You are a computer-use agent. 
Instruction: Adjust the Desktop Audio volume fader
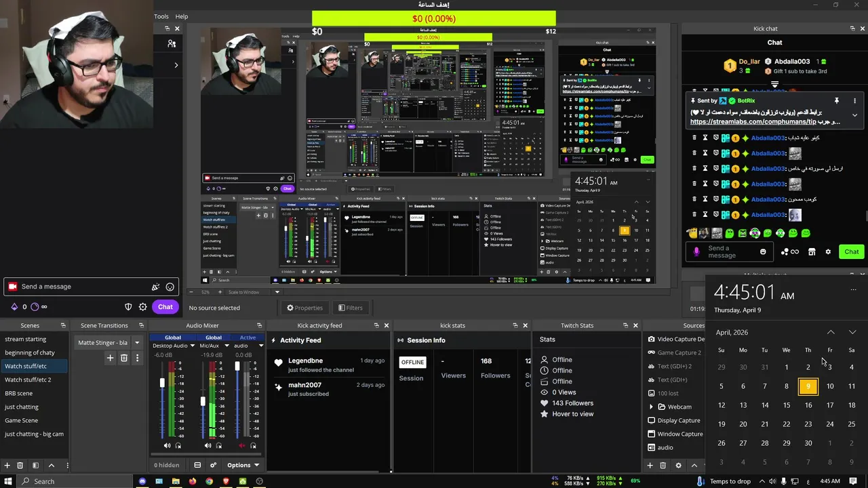[x=162, y=384]
